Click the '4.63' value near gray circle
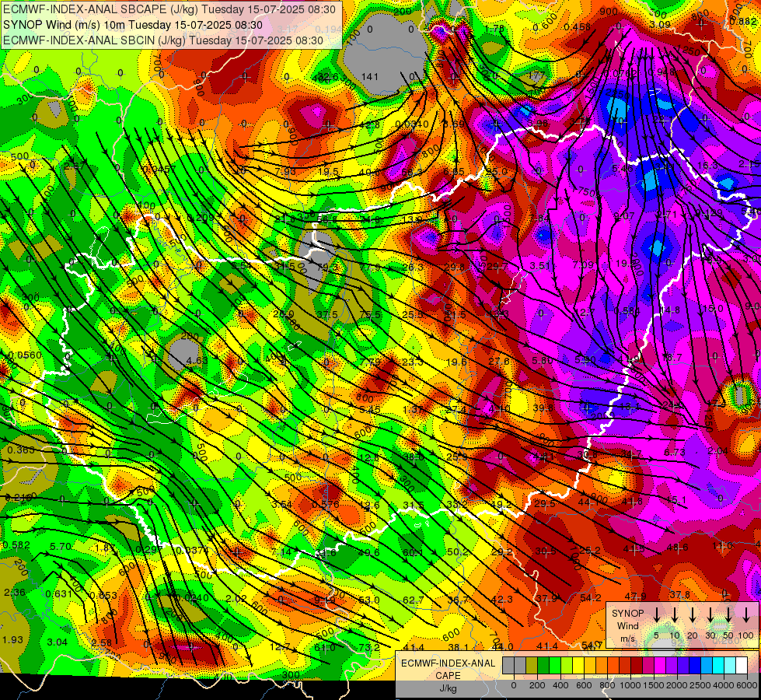 pos(197,360)
